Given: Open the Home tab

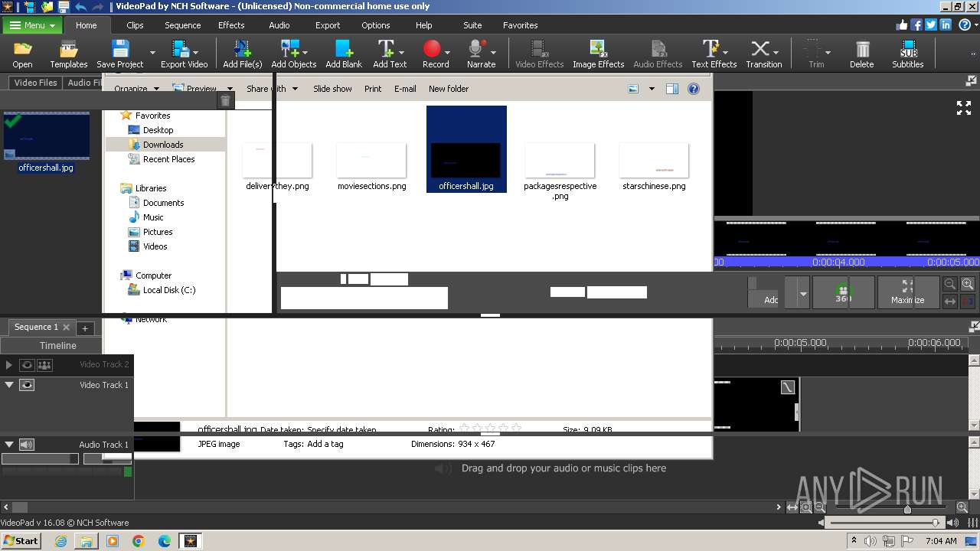Looking at the screenshot, I should pyautogui.click(x=86, y=25).
